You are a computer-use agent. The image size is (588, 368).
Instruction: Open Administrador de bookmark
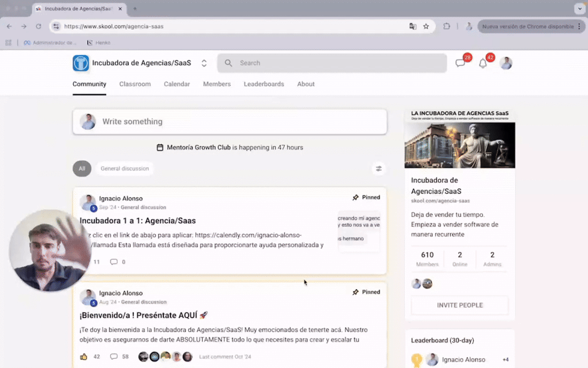[x=50, y=43]
